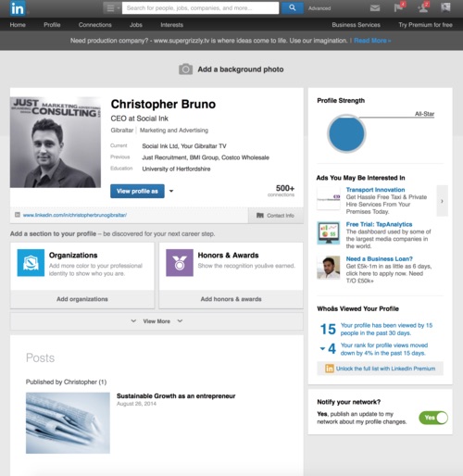Open the Jobs menu
The height and width of the screenshot is (476, 463).
[136, 25]
